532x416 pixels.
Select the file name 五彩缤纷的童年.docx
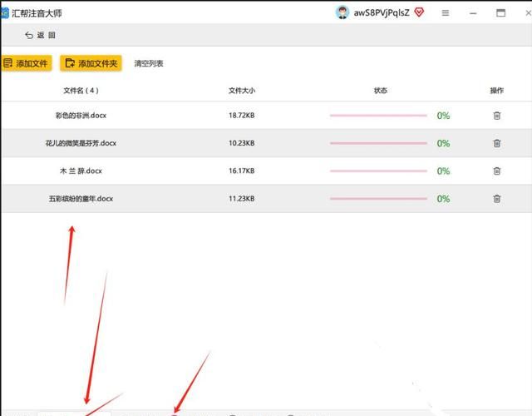click(81, 199)
